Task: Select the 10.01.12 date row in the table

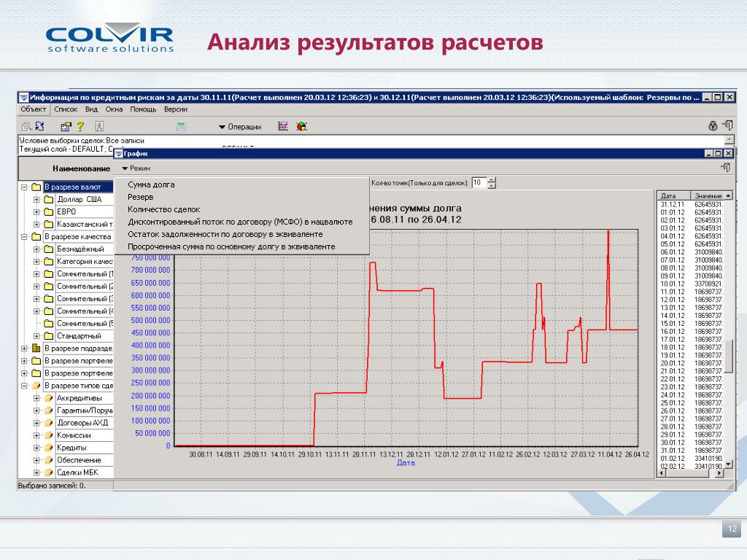Action: 692,284
